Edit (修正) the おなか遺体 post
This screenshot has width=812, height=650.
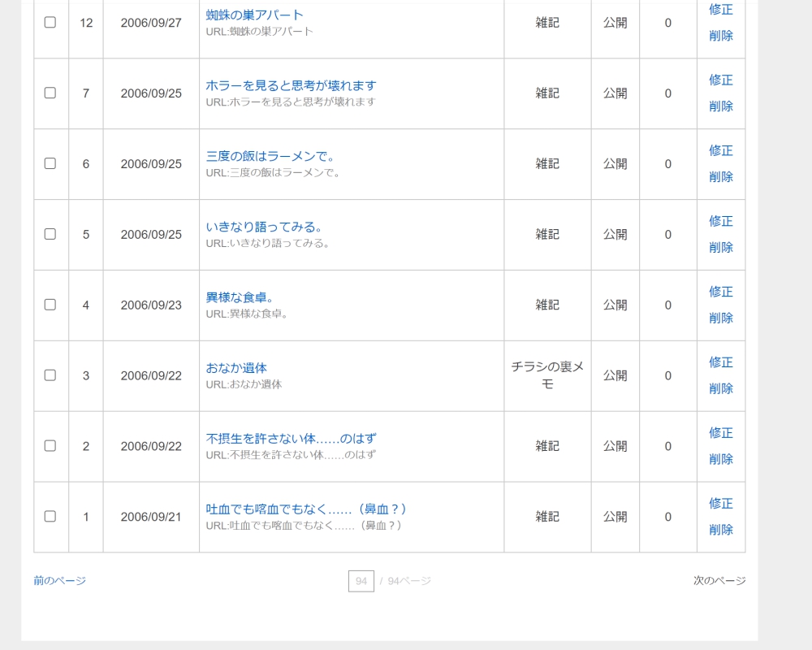[x=721, y=362]
